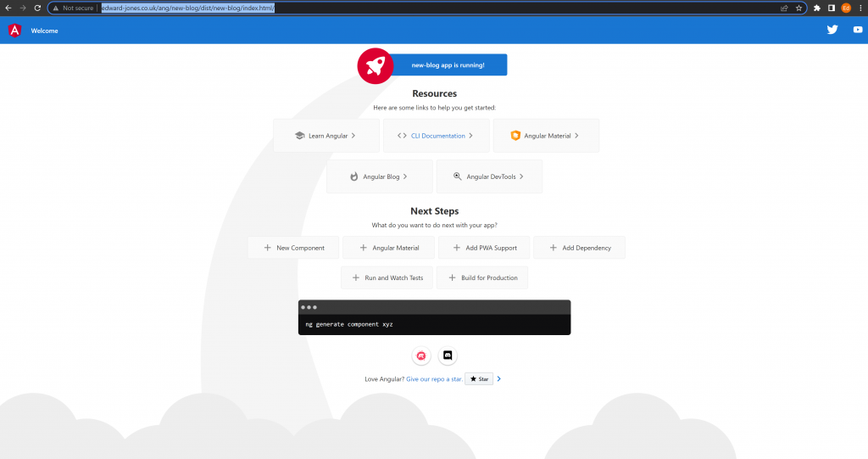Open the Chrome profile avatar
This screenshot has width=868, height=459.
click(846, 8)
